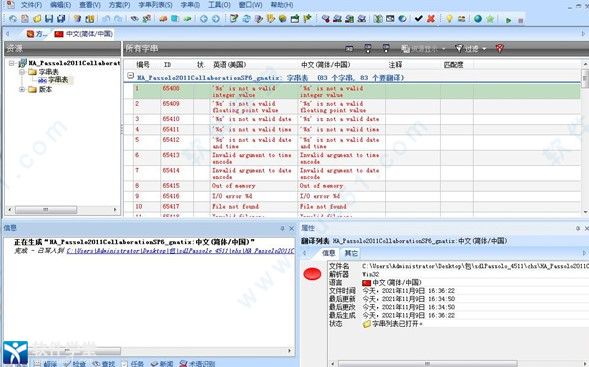Click the green flag toolbar icon
The width and height of the screenshot is (589, 367).
(307, 18)
